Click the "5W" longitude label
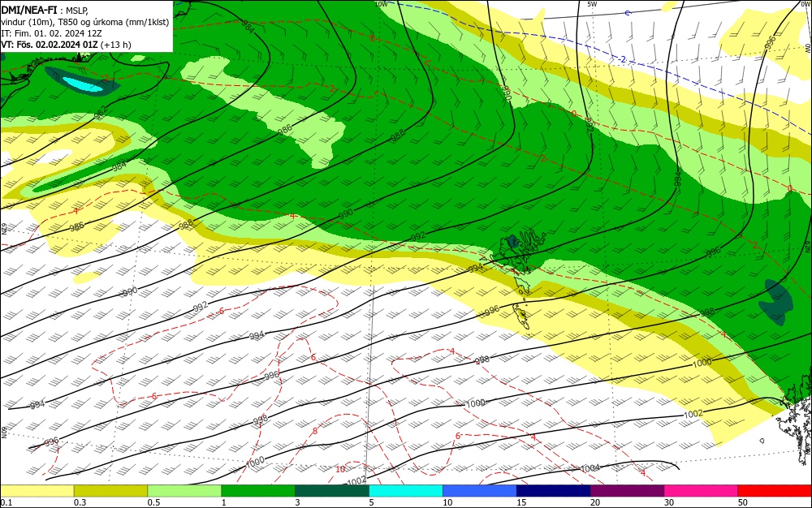This screenshot has height=508, width=812. coord(592,3)
